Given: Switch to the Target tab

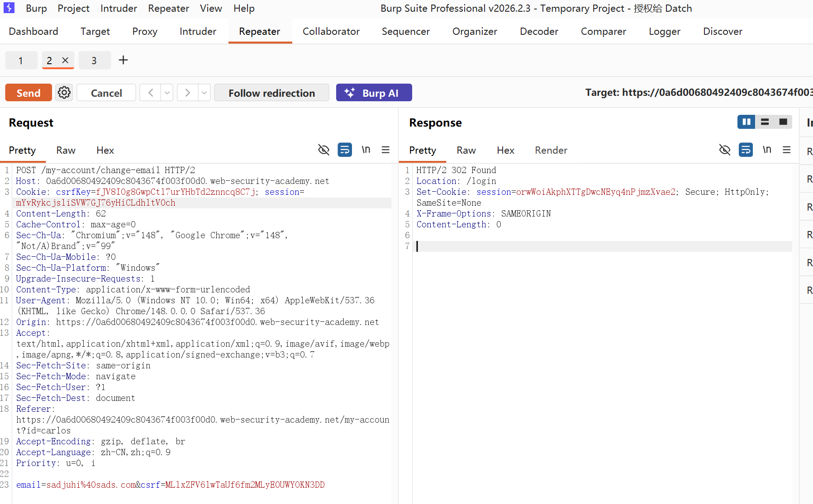Looking at the screenshot, I should (x=95, y=31).
